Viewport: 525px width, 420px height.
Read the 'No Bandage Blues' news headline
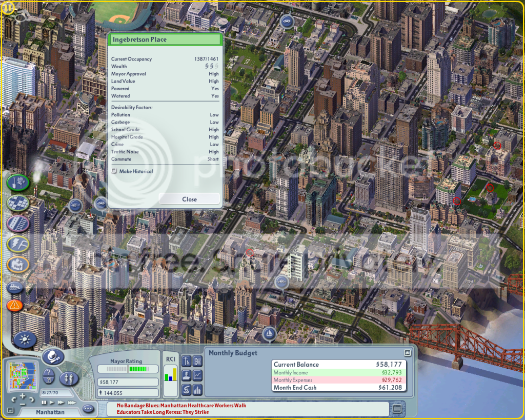[181, 405]
